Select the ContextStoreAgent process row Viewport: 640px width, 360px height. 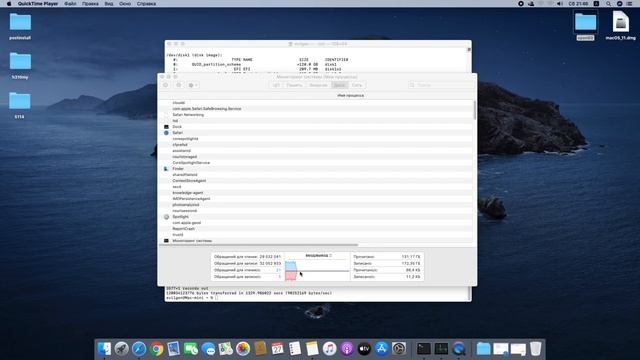tap(316, 180)
